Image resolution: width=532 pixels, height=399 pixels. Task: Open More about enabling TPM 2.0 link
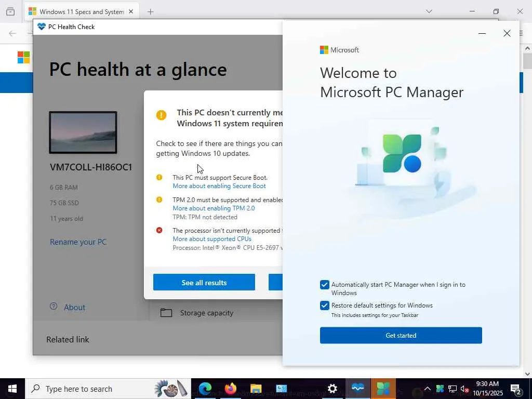point(214,208)
